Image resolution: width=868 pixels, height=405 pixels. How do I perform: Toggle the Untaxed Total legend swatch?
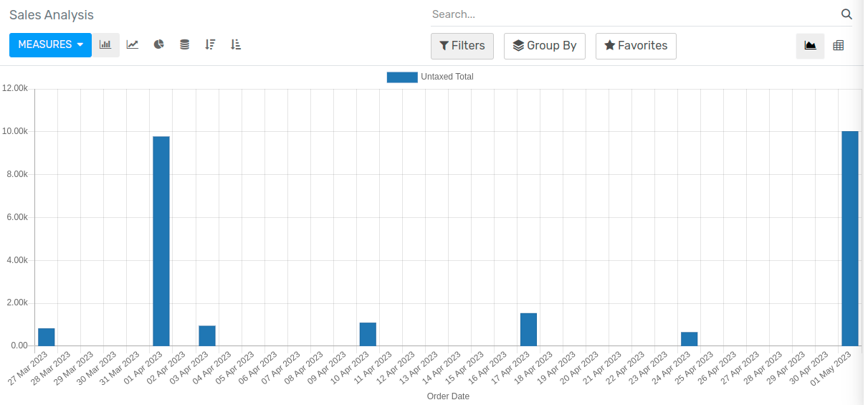tap(402, 77)
